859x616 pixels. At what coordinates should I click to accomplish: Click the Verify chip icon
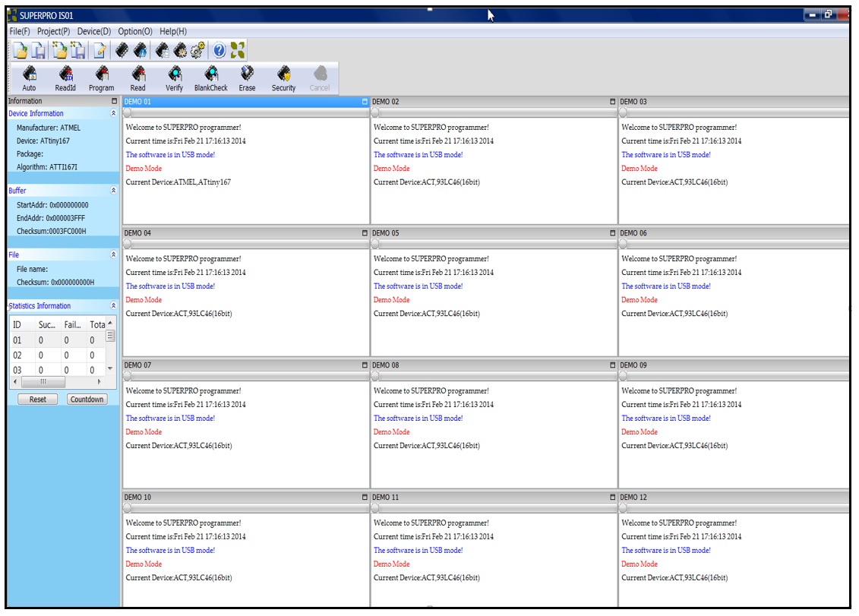(x=174, y=77)
